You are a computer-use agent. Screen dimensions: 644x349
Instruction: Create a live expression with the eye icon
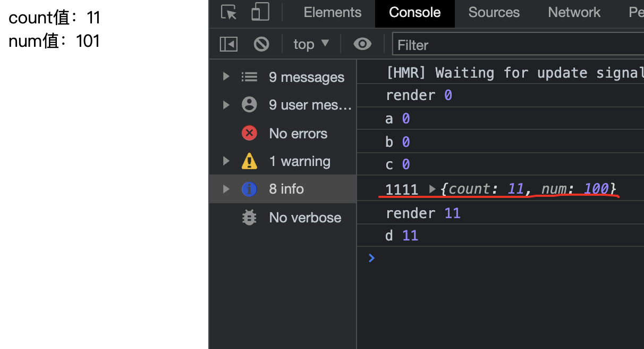[x=362, y=44]
